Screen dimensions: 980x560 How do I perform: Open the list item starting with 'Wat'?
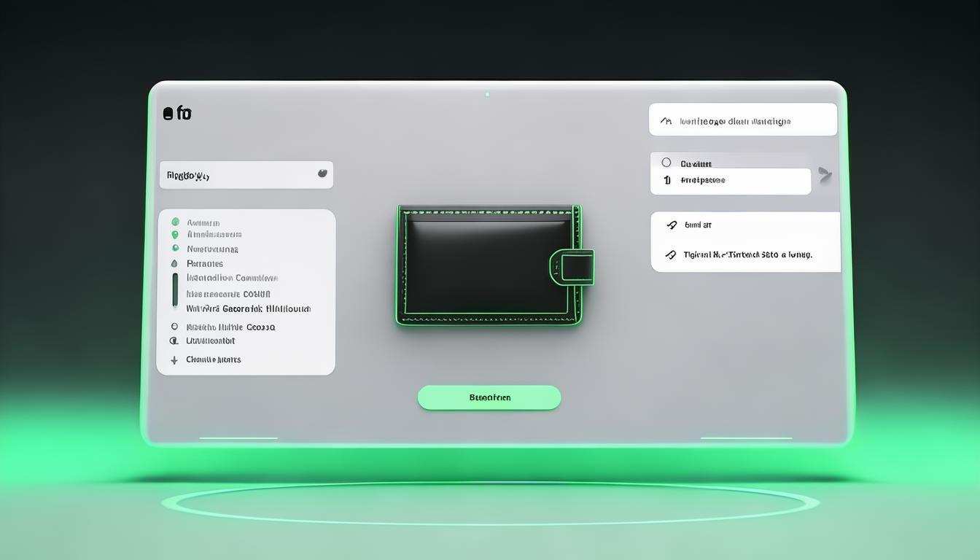click(248, 309)
